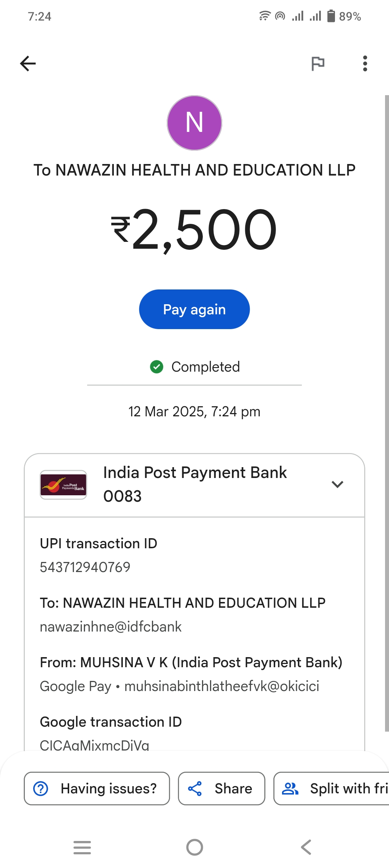Tap the Android home navigation circle

pyautogui.click(x=194, y=847)
